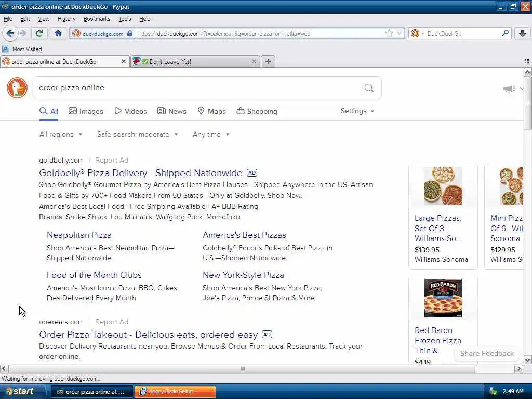Submit search with the page magnifier icon
532x399 pixels.
click(x=369, y=88)
